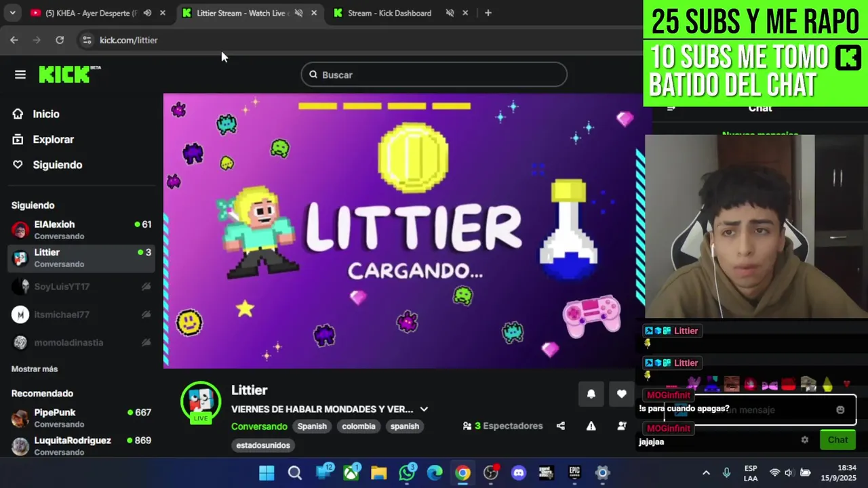The height and width of the screenshot is (488, 868).
Task: Show hidden system tray icons
Action: pyautogui.click(x=706, y=473)
